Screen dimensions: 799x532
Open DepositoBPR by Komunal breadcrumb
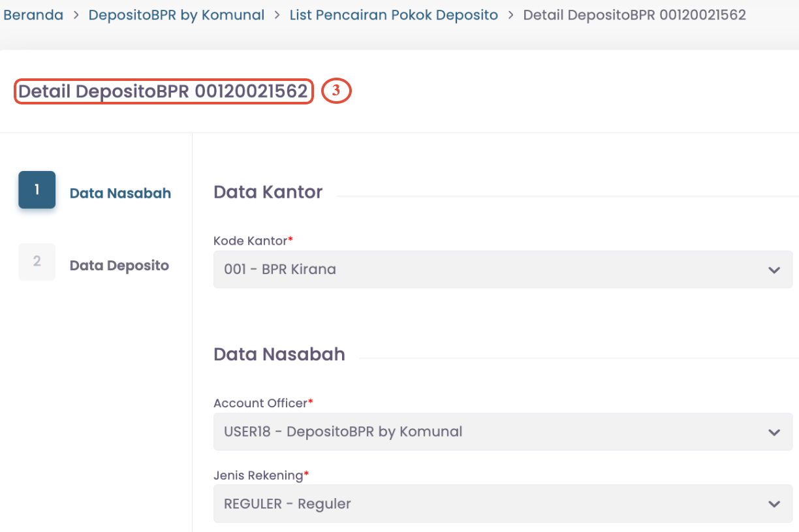[x=176, y=15]
